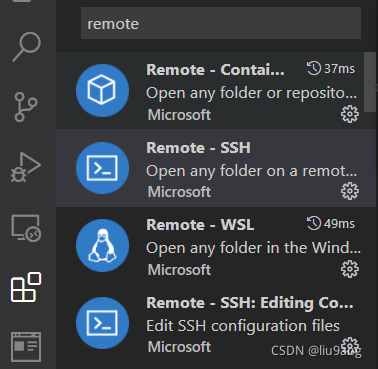378x369 pixels.
Task: Click Microsoft publisher under Remote - SSH
Action: [179, 192]
